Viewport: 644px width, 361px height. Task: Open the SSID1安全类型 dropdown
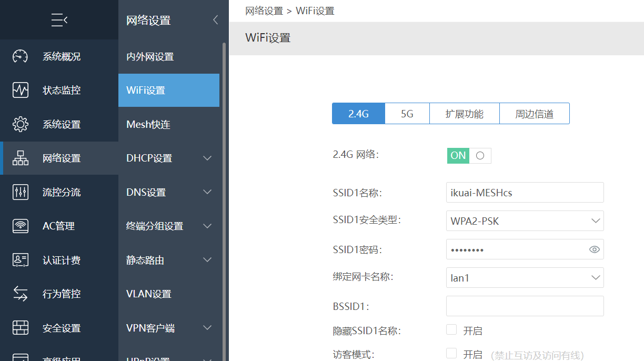[x=525, y=220]
